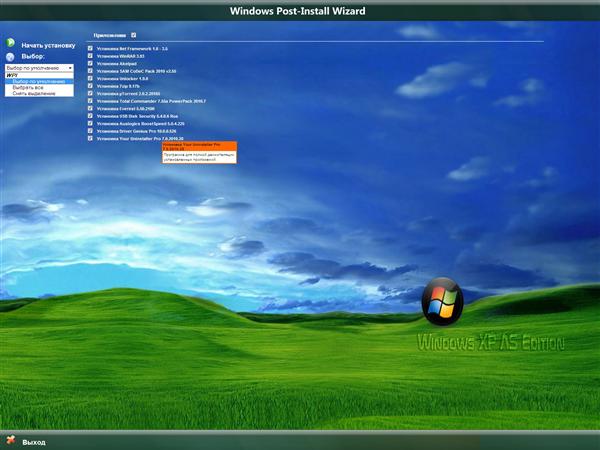Toggle the Приложения category checkbox
This screenshot has width=600, height=450.
point(134,35)
